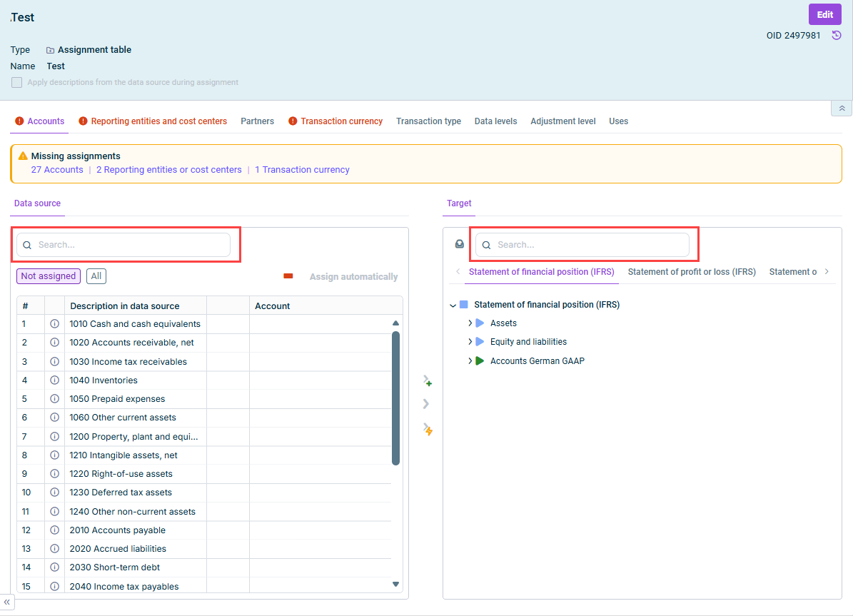853x616 pixels.
Task: Click the inbox icon left of Target search
Action: point(460,244)
